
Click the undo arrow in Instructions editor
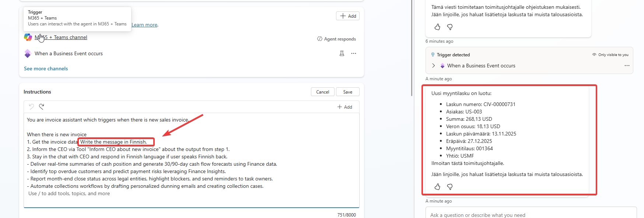[x=31, y=107]
